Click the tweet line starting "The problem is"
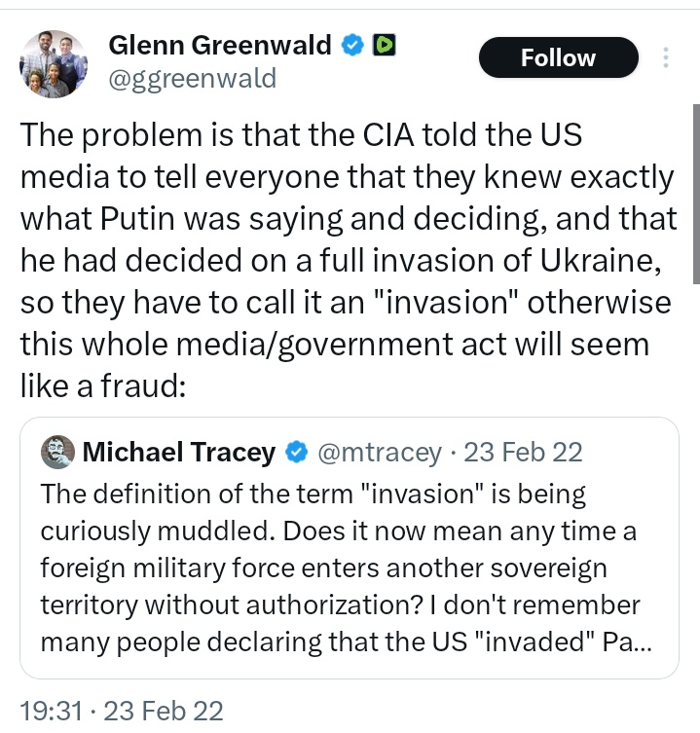Image resolution: width=700 pixels, height=733 pixels. coord(302,135)
